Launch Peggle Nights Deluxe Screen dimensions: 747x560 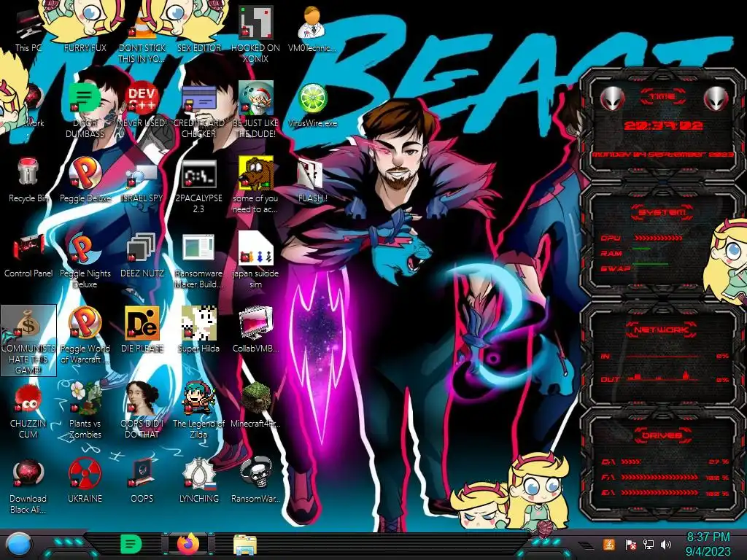pos(85,260)
